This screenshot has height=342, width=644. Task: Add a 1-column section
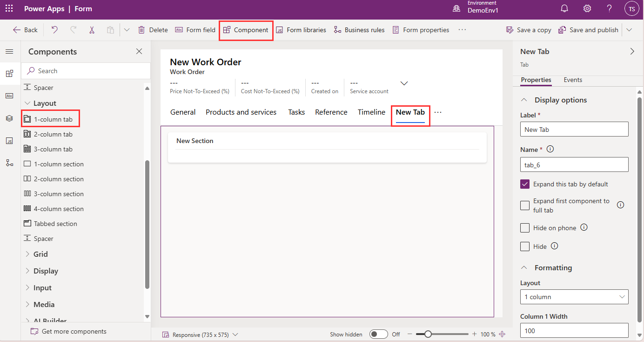click(x=54, y=164)
